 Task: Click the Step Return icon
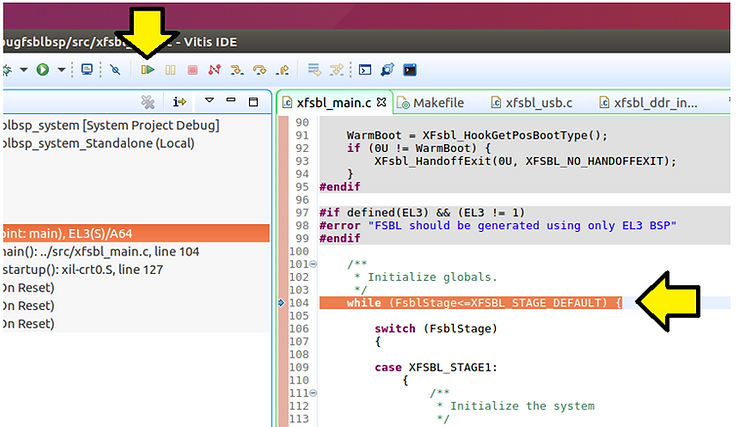point(283,70)
